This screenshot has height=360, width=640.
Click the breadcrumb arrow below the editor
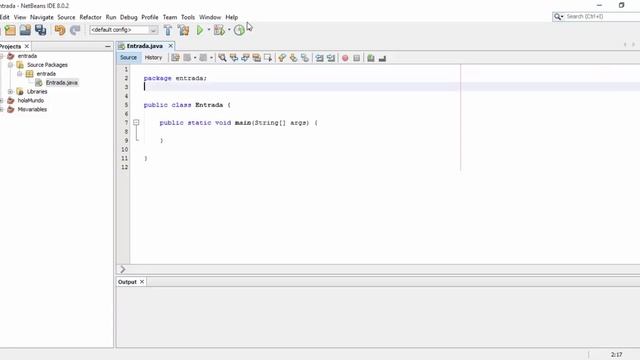(x=122, y=269)
